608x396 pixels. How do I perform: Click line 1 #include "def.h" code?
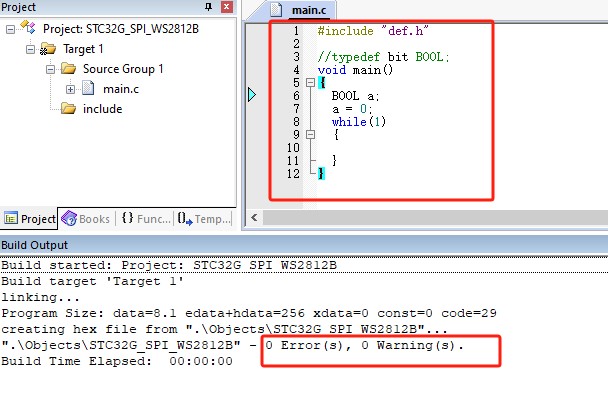(373, 31)
